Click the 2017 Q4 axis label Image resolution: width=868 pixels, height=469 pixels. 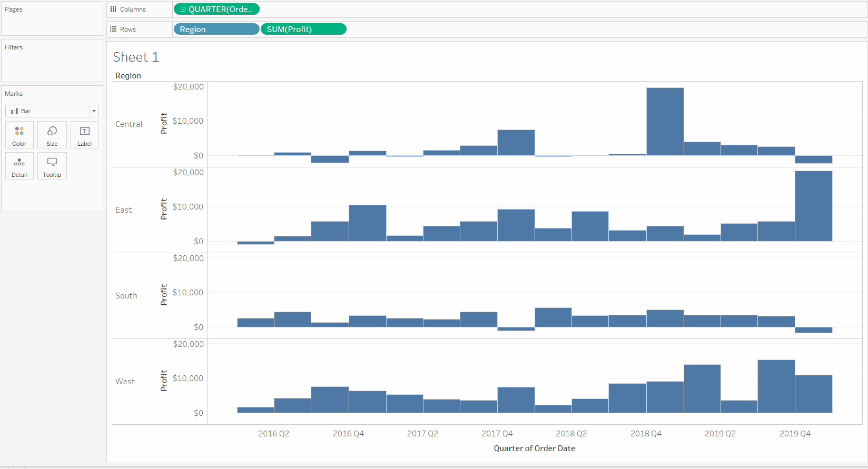pos(497,434)
